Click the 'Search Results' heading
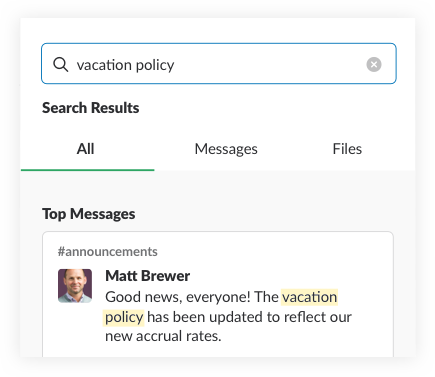This screenshot has width=435, height=377. click(91, 108)
